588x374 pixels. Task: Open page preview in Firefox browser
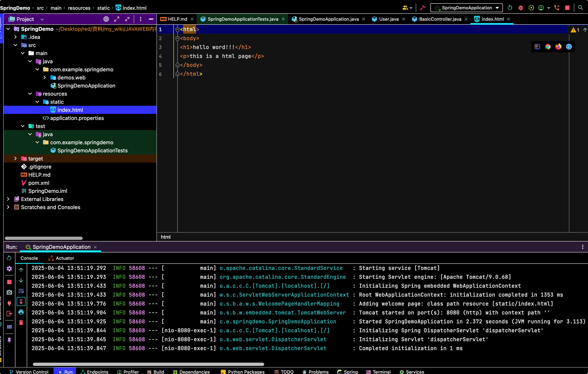point(558,47)
